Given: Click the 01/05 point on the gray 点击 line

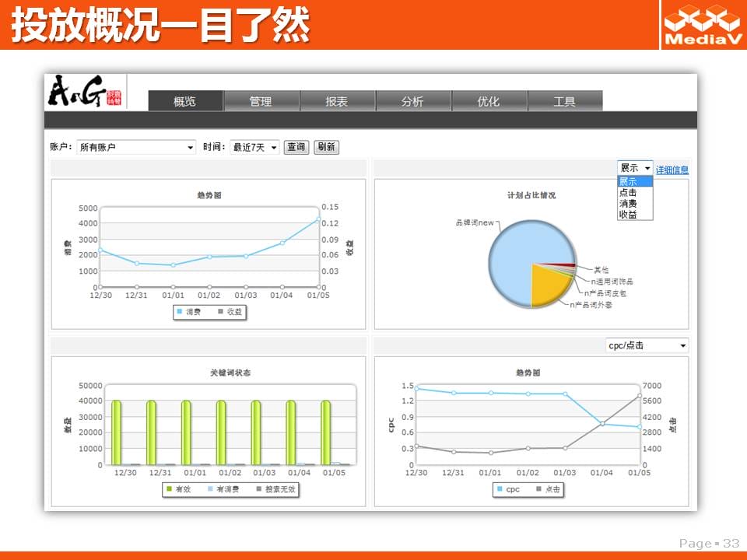Looking at the screenshot, I should (640, 396).
